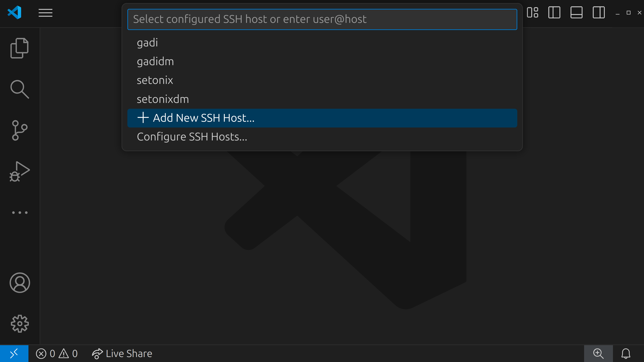Focus the SSH host input field
This screenshot has width=644, height=362.
coord(322,19)
